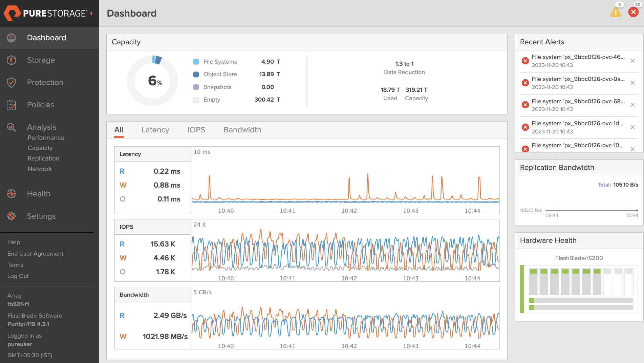Select the IOPS tab

196,130
